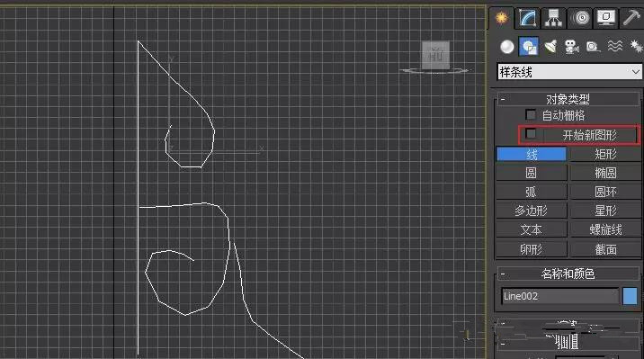Select the Cameras category icon
The width and height of the screenshot is (644, 359).
tap(571, 47)
